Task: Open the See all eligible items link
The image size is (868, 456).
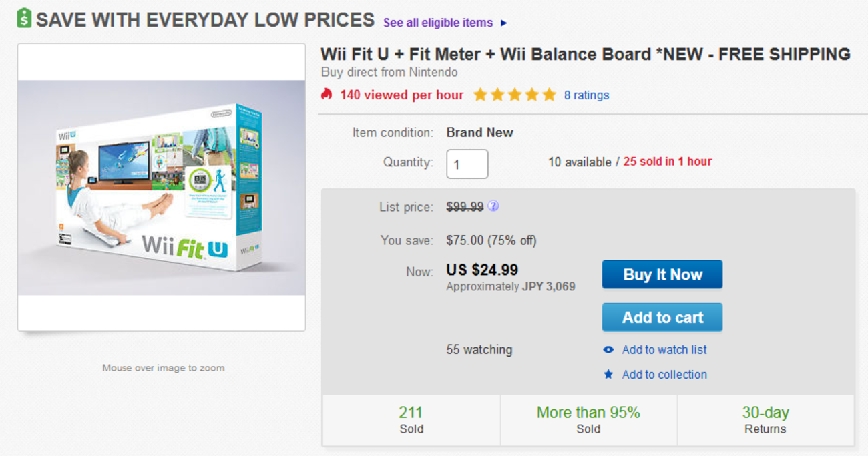Action: point(438,23)
